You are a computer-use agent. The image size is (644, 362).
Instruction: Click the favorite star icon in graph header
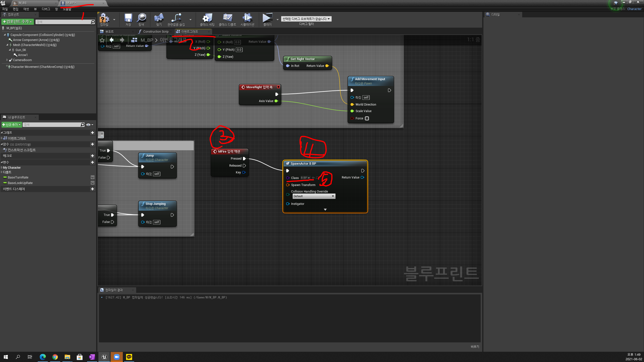(x=102, y=40)
